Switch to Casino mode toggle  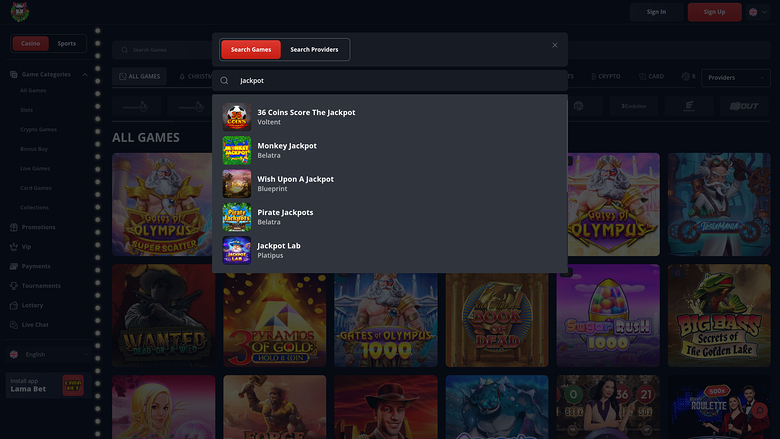30,43
